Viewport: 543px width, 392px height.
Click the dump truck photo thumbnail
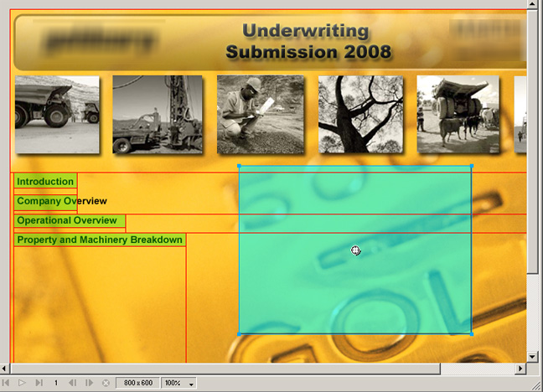click(x=57, y=115)
